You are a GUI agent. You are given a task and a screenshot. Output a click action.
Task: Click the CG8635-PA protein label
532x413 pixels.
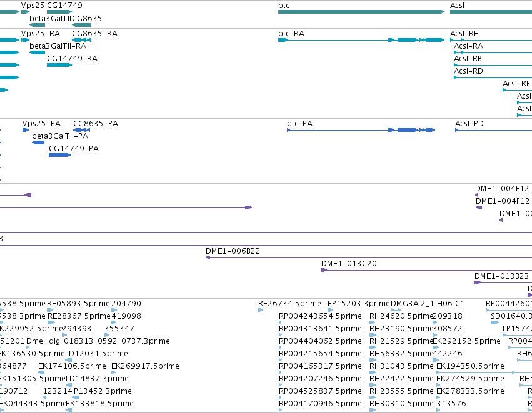(x=96, y=124)
